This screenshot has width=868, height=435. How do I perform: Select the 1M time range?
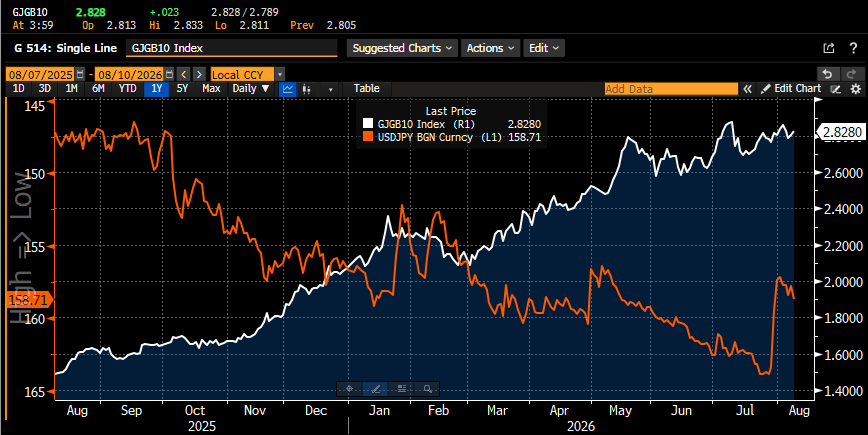(71, 89)
